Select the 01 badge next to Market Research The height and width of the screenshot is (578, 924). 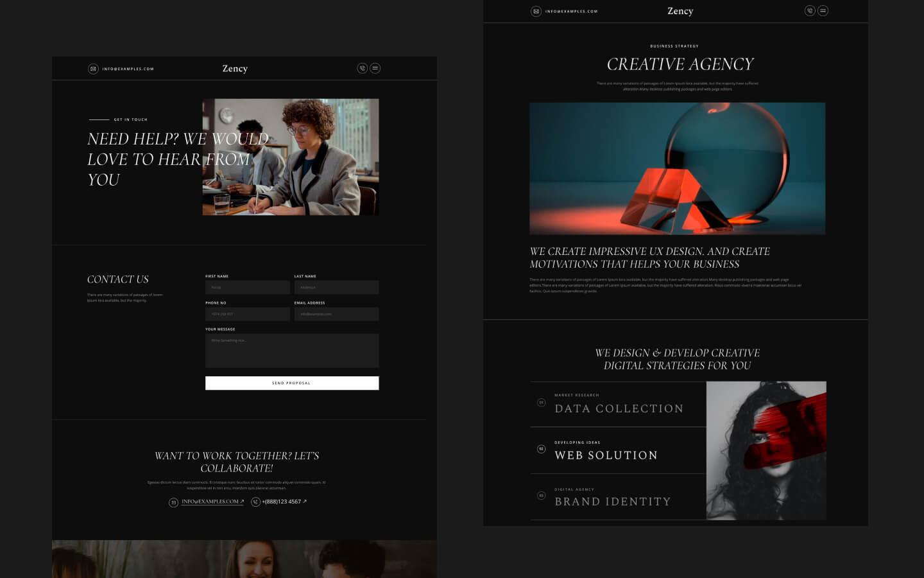pyautogui.click(x=542, y=402)
